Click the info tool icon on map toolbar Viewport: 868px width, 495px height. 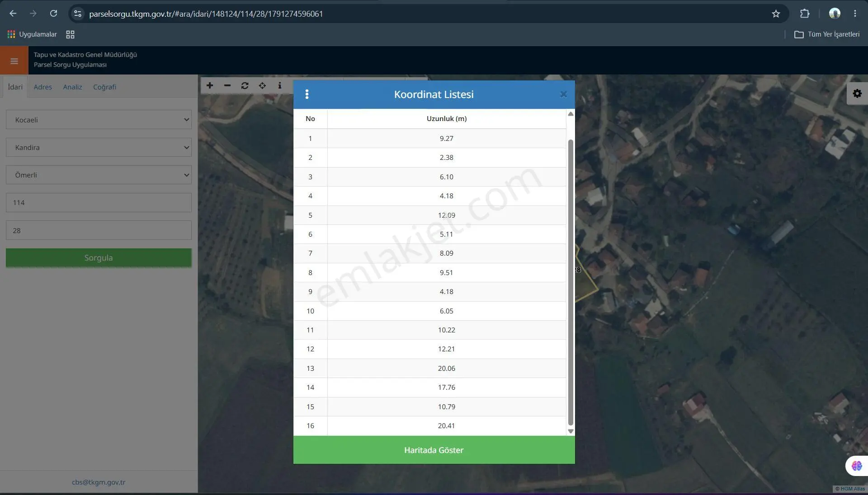tap(280, 85)
